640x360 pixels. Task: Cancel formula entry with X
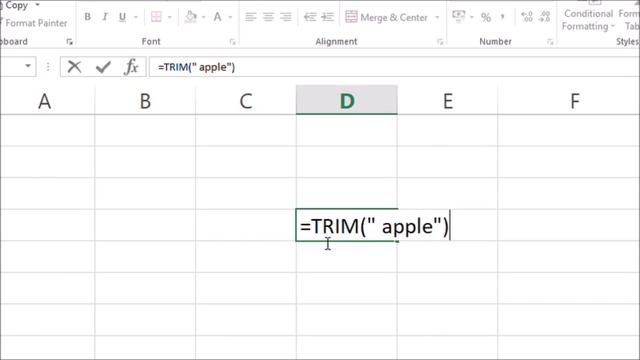point(74,67)
